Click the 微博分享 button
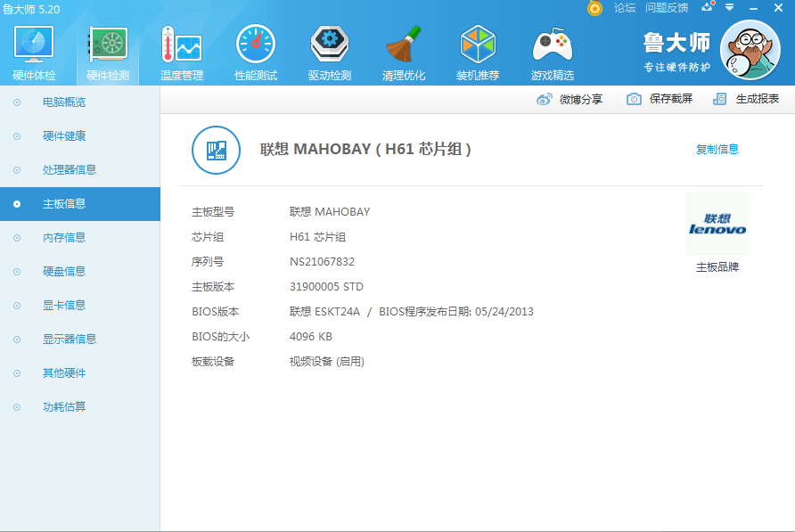This screenshot has height=532, width=795. tap(570, 100)
